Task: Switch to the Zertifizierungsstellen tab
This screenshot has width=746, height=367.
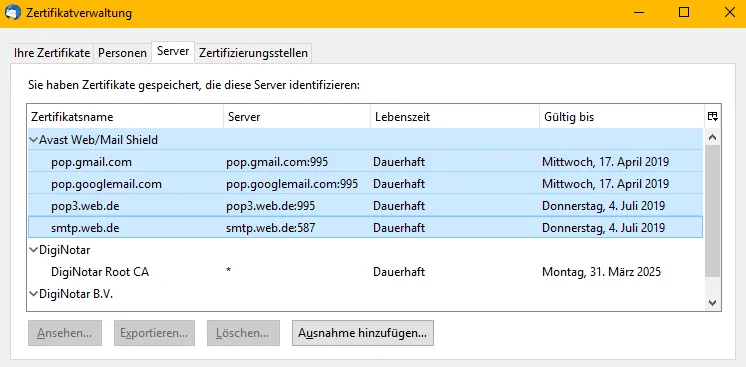Action: (x=253, y=53)
